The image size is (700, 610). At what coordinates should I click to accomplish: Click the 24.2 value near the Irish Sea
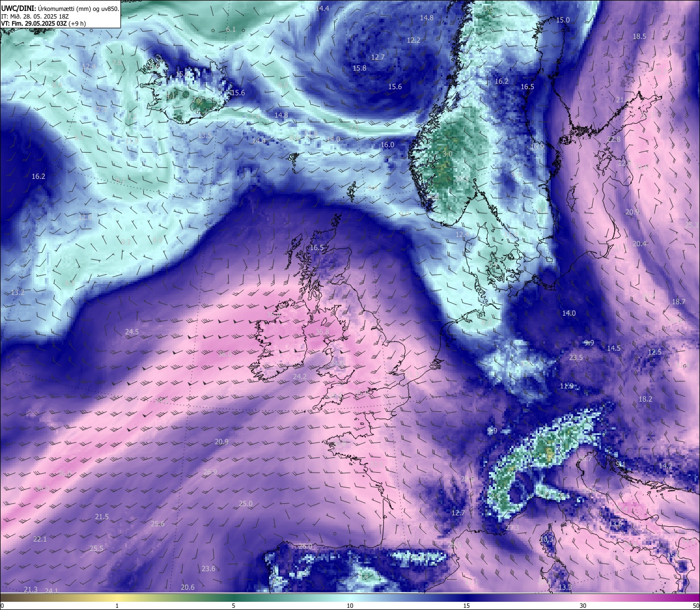point(300,376)
